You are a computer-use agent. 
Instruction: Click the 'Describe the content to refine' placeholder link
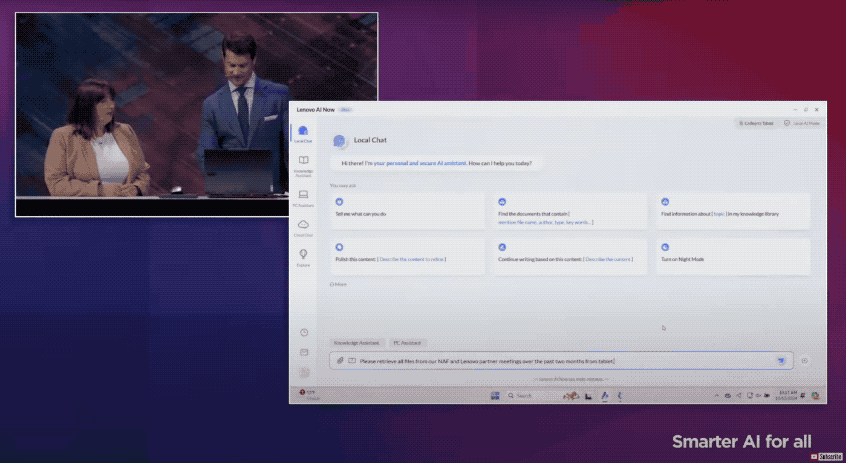(x=411, y=259)
